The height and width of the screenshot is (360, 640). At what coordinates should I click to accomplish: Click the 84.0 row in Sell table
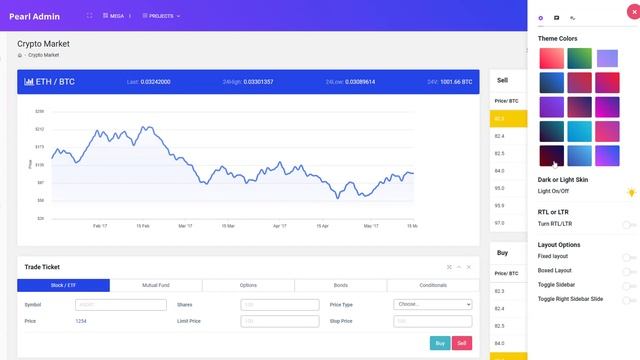pyautogui.click(x=509, y=171)
